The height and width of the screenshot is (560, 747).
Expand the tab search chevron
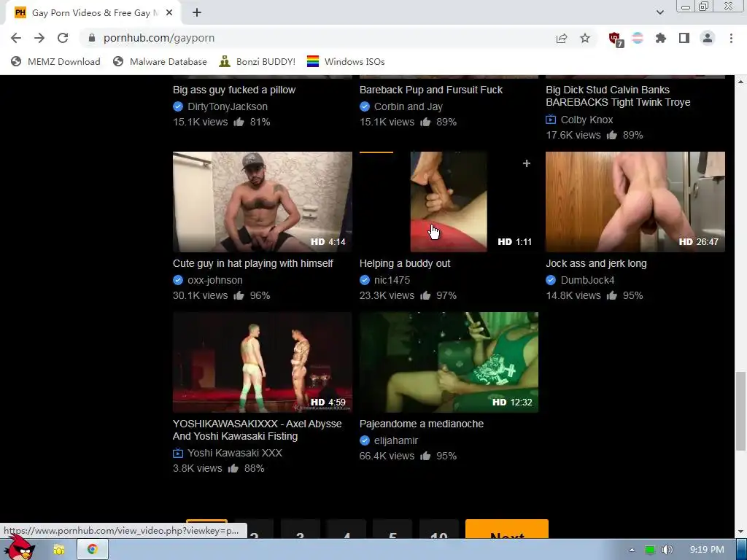click(x=659, y=12)
